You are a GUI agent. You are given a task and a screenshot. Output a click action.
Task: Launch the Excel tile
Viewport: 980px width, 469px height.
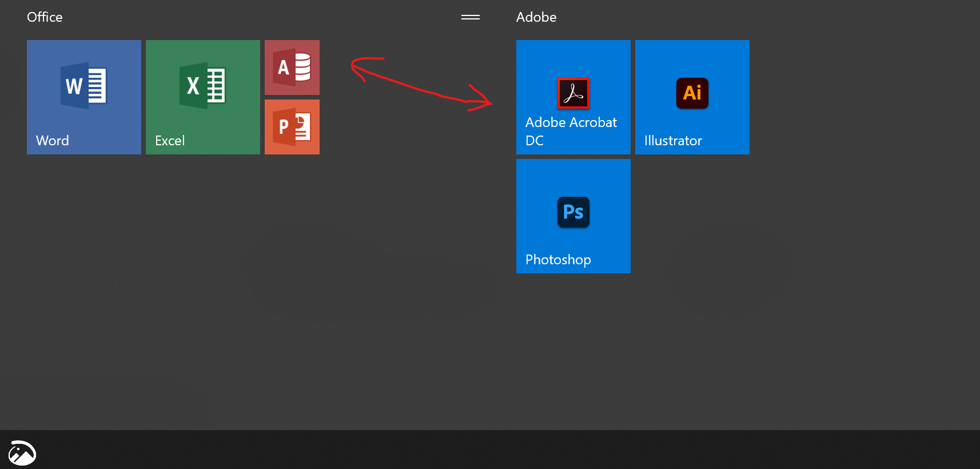coord(203,97)
